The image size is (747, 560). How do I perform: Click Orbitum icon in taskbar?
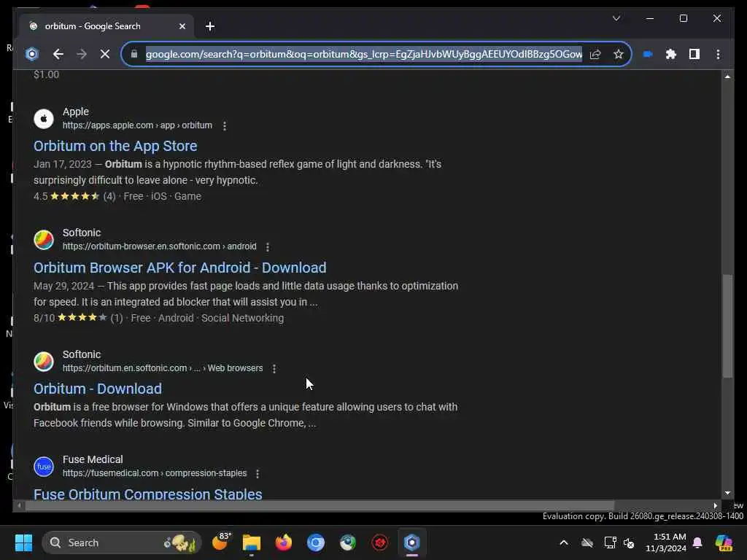(412, 542)
